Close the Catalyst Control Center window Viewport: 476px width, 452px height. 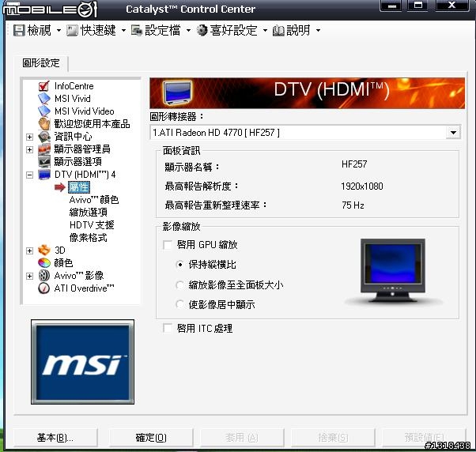(x=452, y=6)
